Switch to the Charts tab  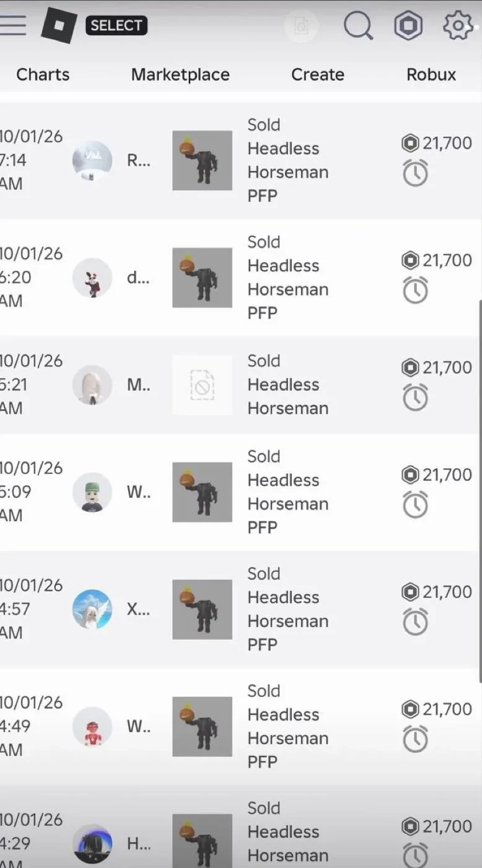point(43,74)
